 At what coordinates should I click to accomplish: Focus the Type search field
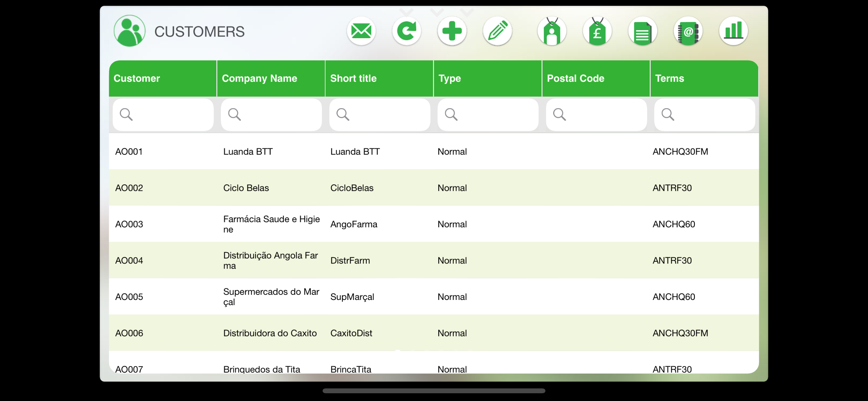click(488, 115)
